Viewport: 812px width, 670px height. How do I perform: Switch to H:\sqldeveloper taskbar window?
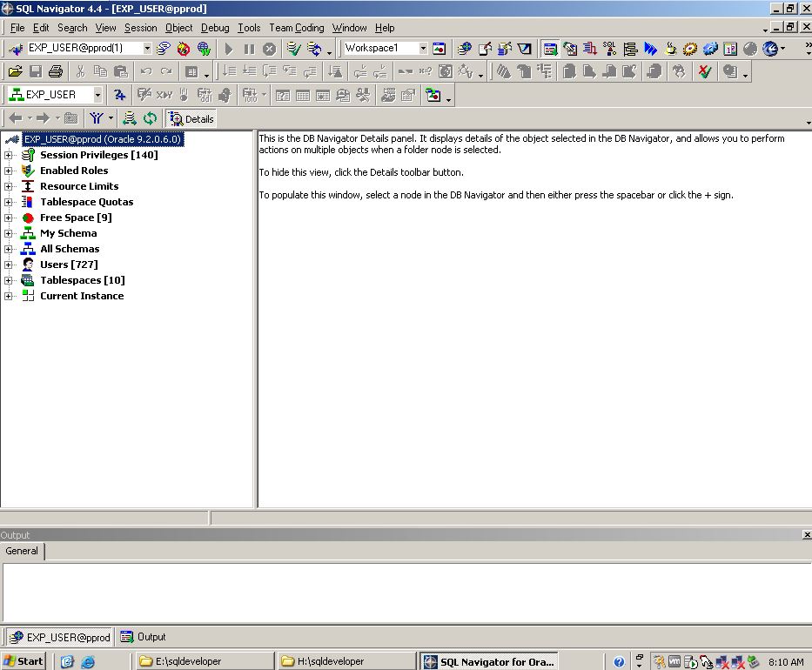(347, 661)
